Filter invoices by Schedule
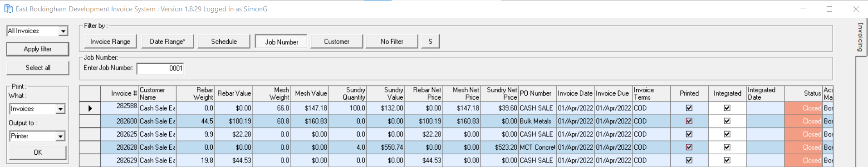The height and width of the screenshot is (167, 868). click(x=224, y=41)
